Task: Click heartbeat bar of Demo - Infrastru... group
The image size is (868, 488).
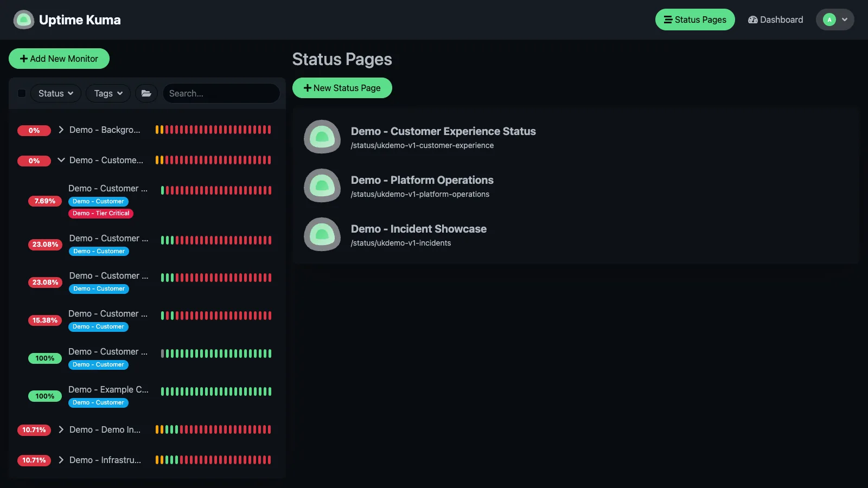Action: (x=213, y=460)
